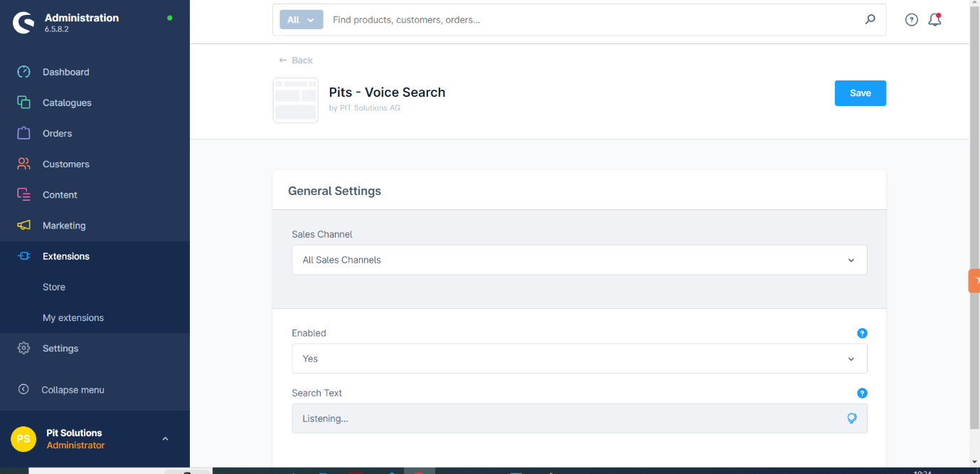Click the search magnifier icon
980x474 pixels.
[x=870, y=20]
